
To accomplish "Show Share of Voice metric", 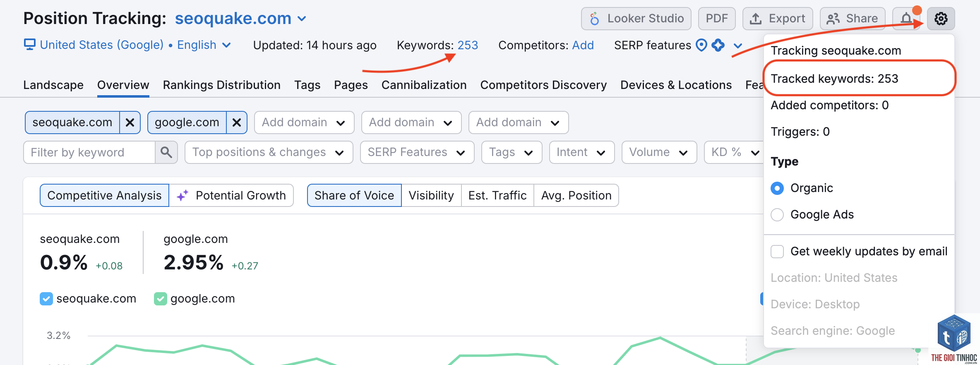I will (x=354, y=195).
